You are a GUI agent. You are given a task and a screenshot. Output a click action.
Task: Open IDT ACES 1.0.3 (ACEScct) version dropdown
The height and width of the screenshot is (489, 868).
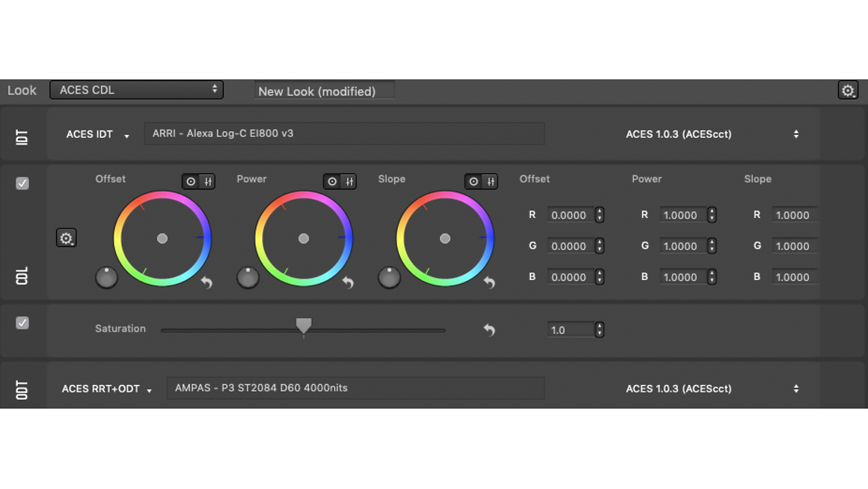tap(712, 134)
